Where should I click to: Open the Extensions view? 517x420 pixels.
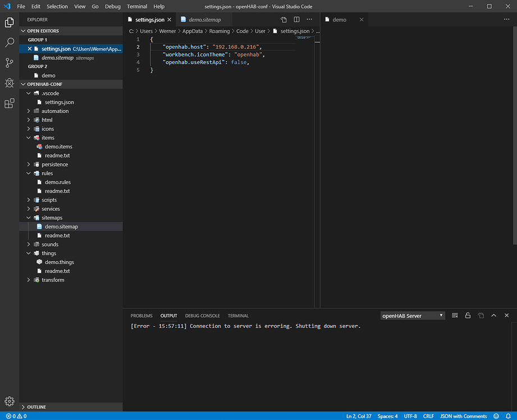point(9,103)
